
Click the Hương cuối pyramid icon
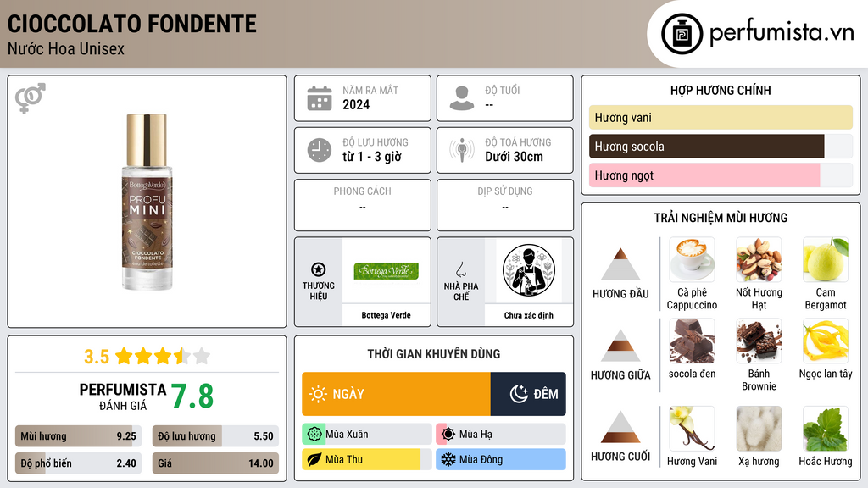620,427
